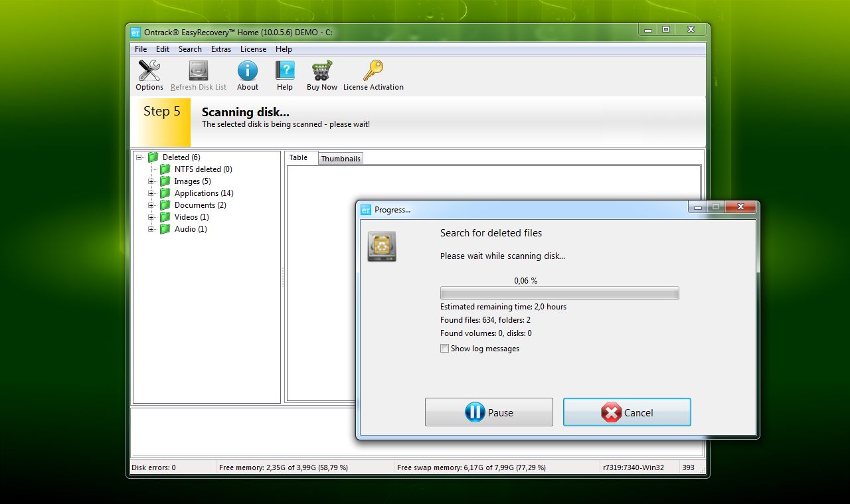Switch to the Thumbnails tab
Screen dimensions: 850x504
(x=341, y=159)
